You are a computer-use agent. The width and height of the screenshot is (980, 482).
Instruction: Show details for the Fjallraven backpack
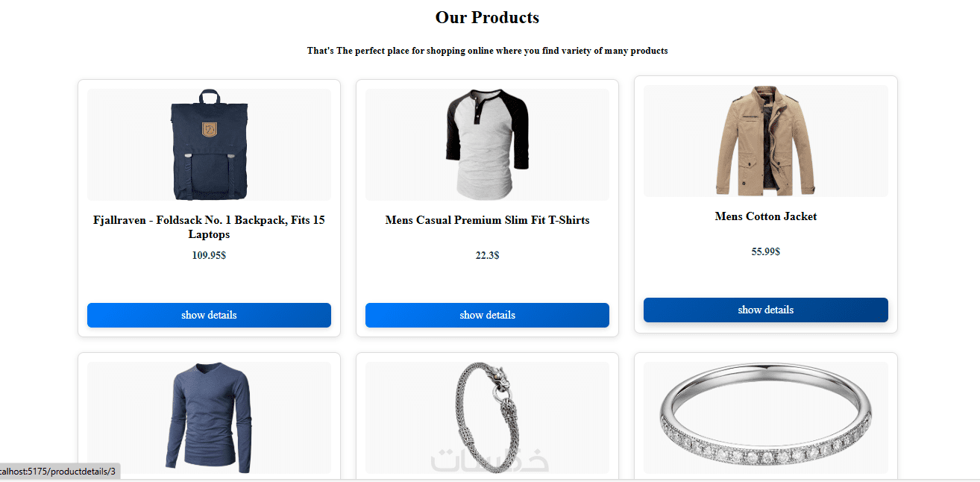209,315
